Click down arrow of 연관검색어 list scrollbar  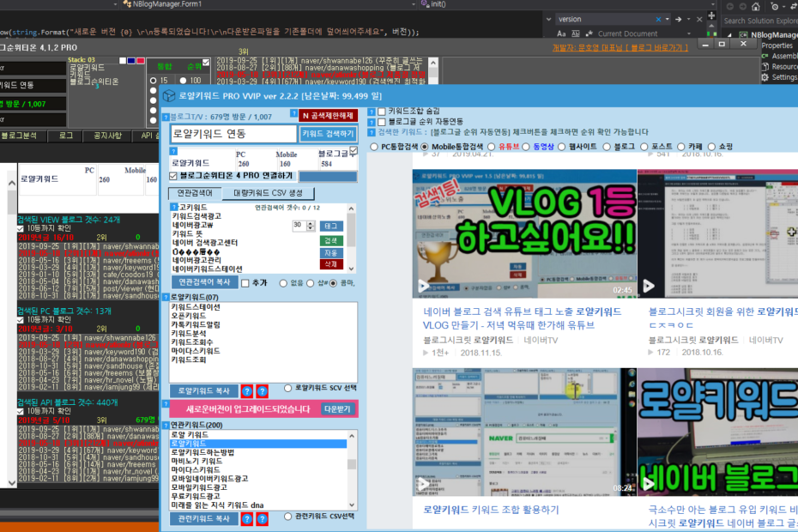[351, 269]
